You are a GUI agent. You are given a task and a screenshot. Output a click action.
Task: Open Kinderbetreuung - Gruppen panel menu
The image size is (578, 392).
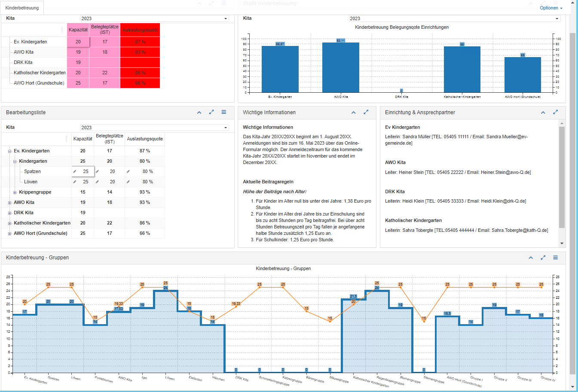[x=555, y=258]
